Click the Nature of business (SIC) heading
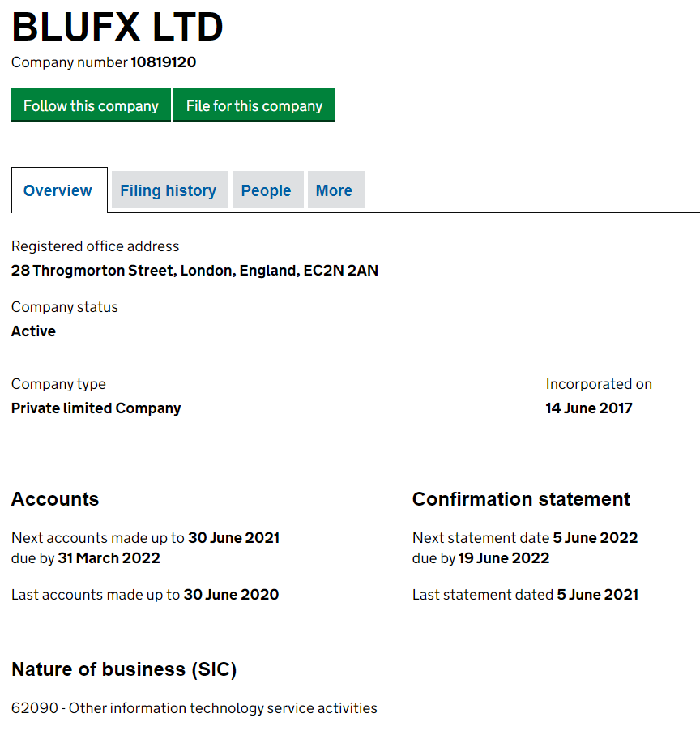 124,669
